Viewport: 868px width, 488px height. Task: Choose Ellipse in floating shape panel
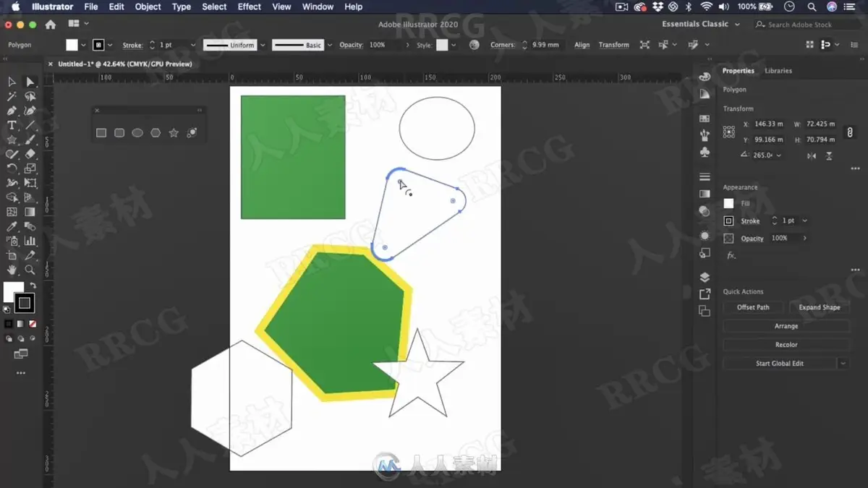coord(137,133)
